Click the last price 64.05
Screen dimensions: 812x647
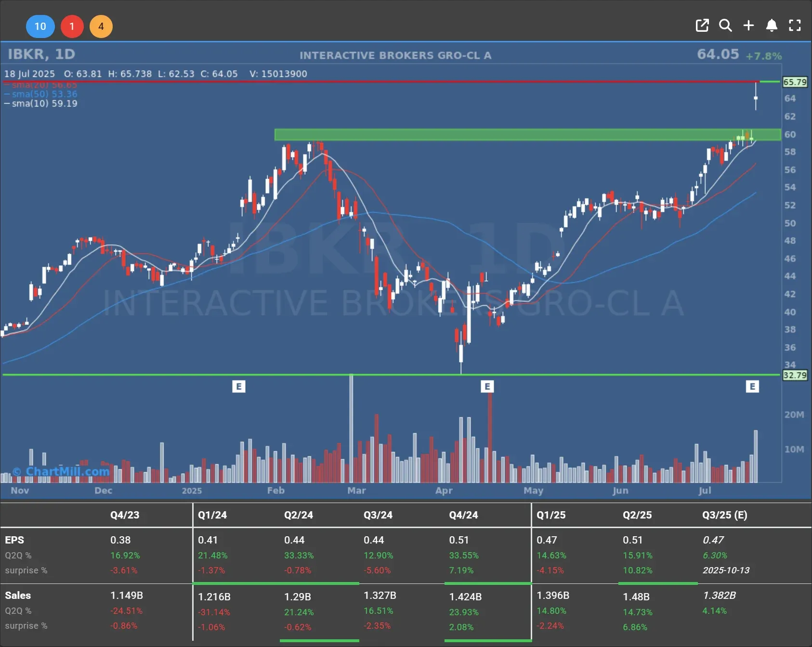tap(718, 54)
